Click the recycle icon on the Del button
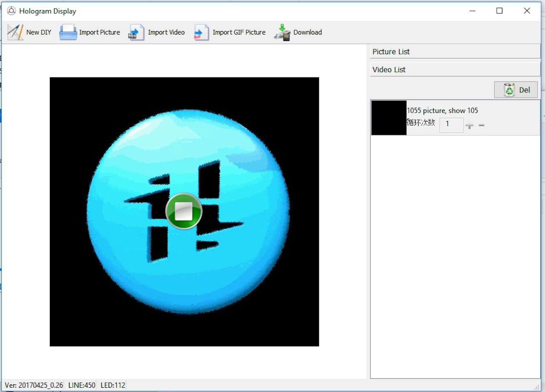 tap(510, 89)
